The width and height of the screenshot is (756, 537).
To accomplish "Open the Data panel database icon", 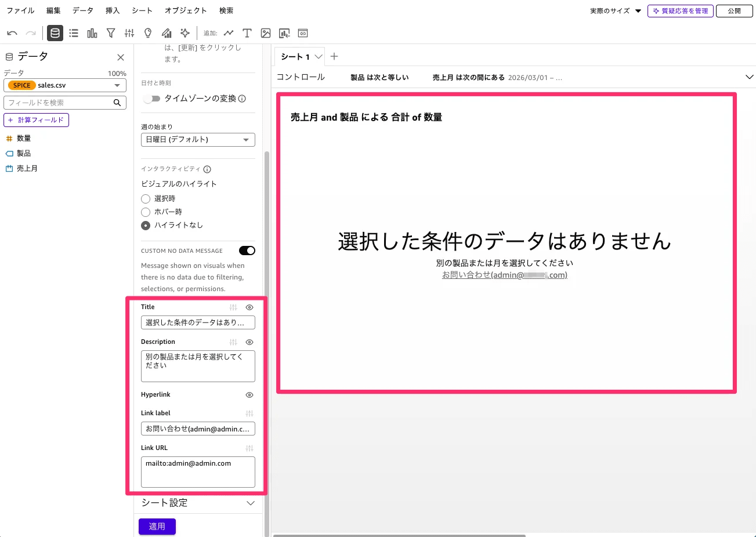I will click(x=55, y=33).
